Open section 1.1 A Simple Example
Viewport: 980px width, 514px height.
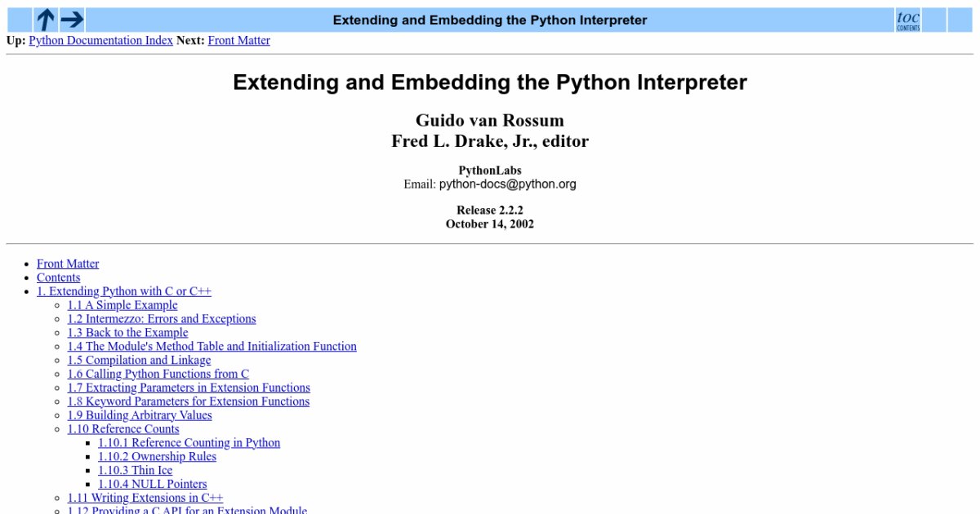tap(122, 305)
